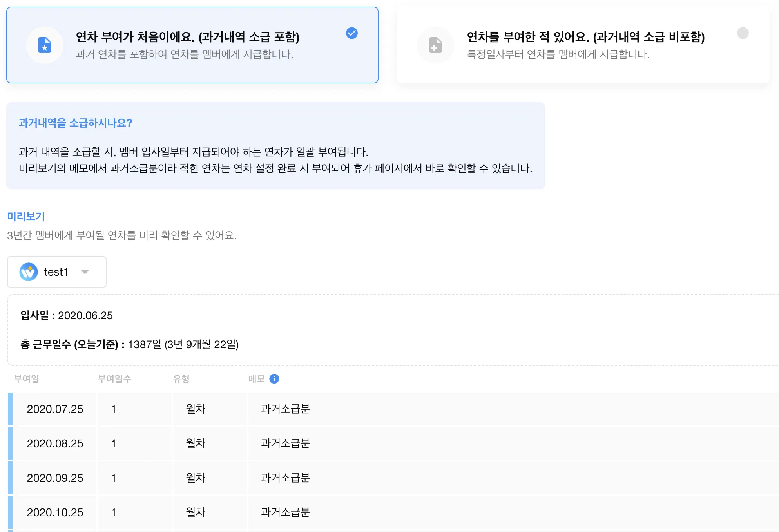Click the memo info icon
The width and height of the screenshot is (779, 532).
274,379
